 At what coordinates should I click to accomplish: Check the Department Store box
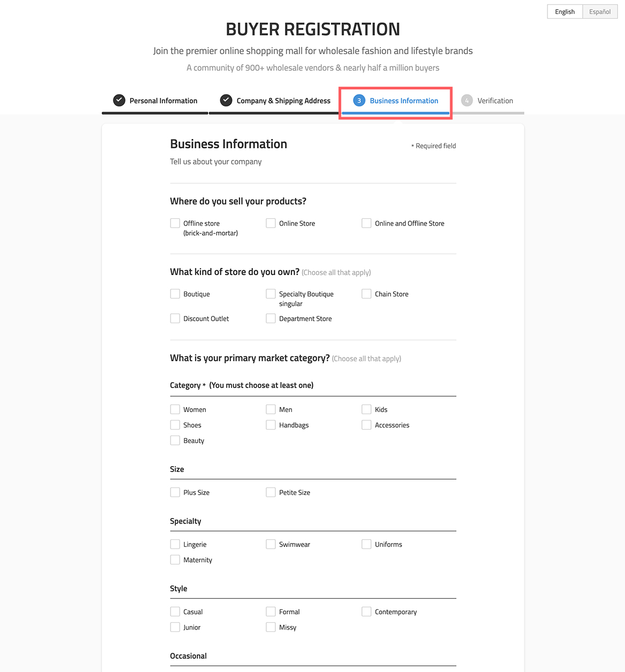coord(271,318)
